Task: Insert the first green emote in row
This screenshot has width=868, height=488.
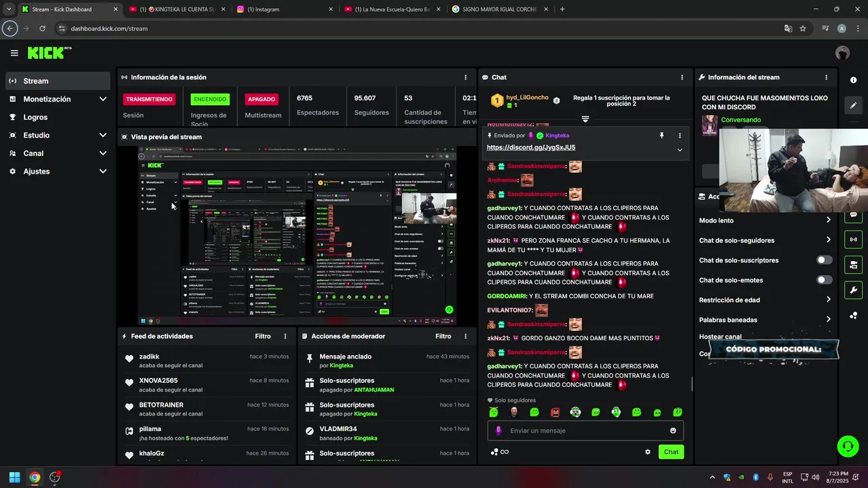Action: (x=494, y=412)
